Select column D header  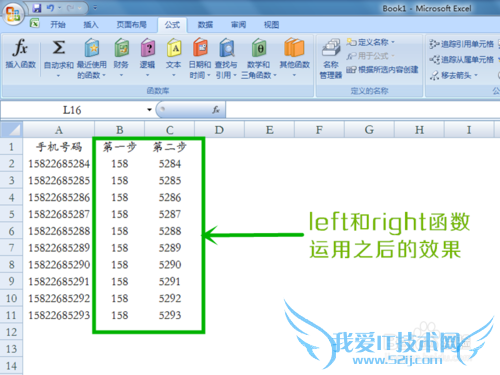[x=219, y=130]
